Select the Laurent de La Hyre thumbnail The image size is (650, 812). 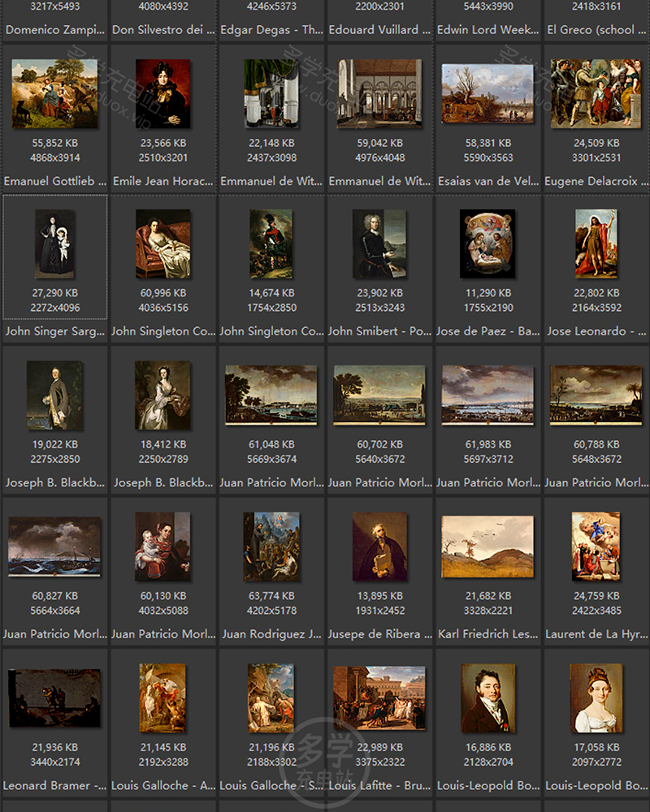point(596,546)
